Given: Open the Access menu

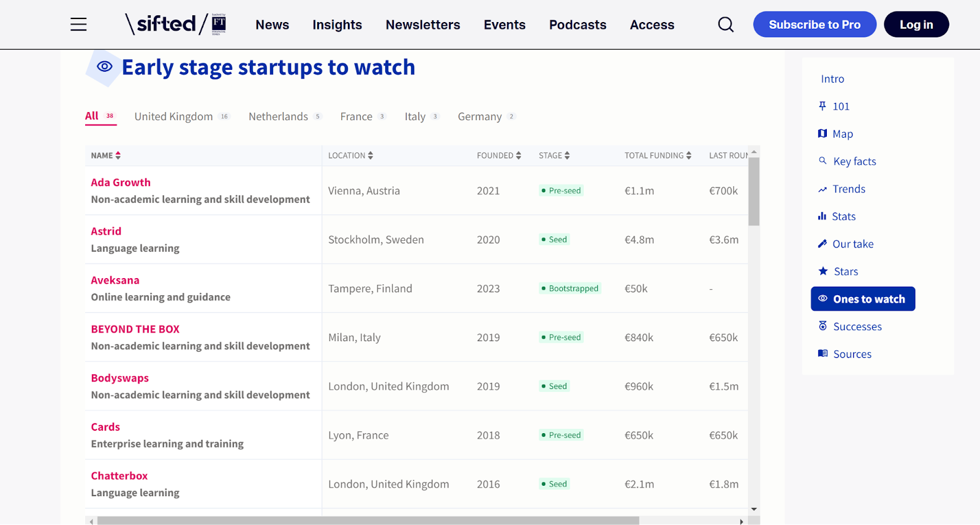Looking at the screenshot, I should (x=652, y=25).
